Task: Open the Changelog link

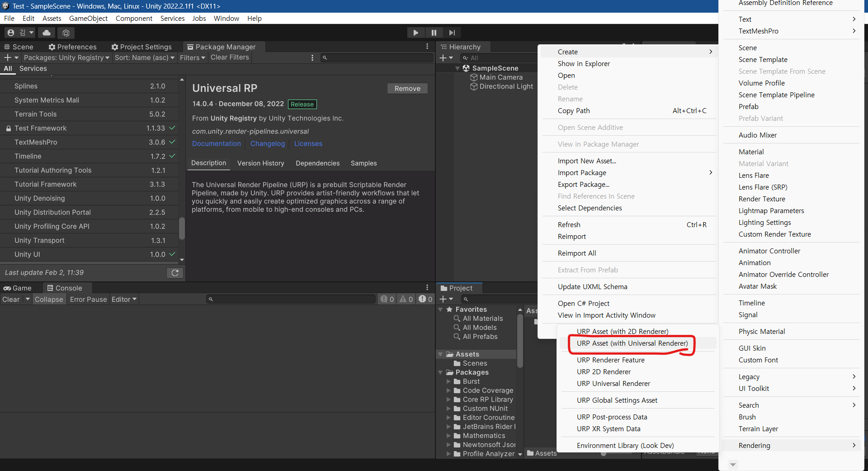Action: 268,143
